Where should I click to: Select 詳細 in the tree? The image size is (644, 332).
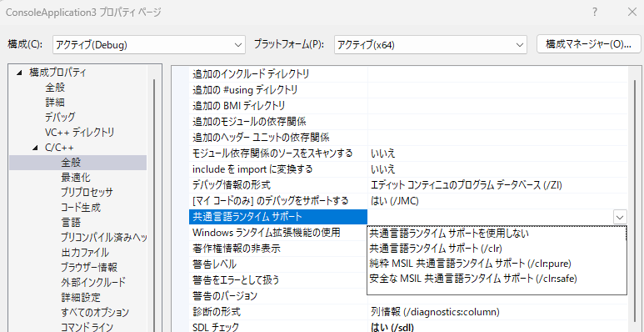(55, 103)
